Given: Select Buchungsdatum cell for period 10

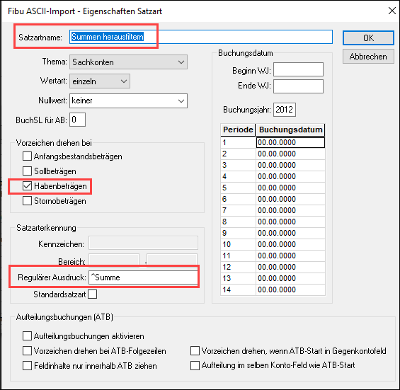Looking at the screenshot, I should (290, 244).
